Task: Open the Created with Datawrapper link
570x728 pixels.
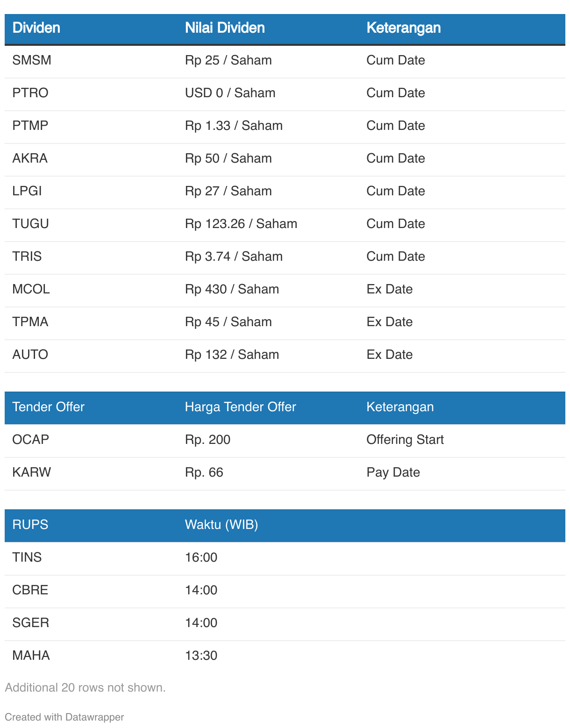Action: 64,717
